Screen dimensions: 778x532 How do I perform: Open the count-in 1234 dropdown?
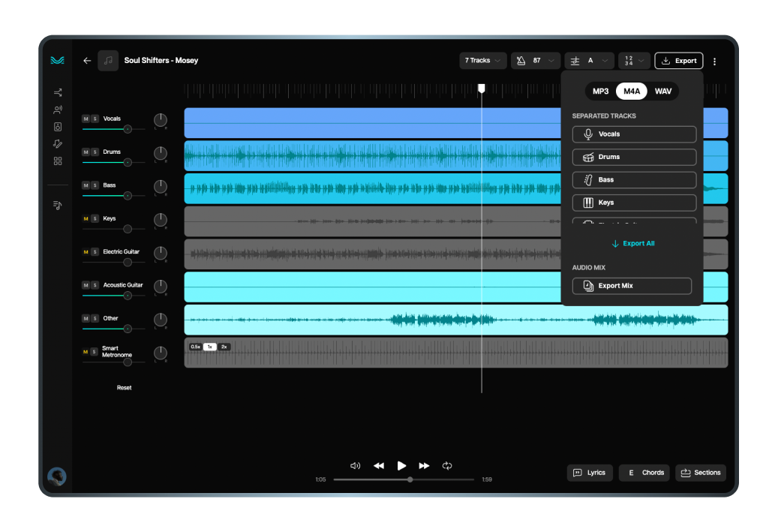click(x=634, y=61)
